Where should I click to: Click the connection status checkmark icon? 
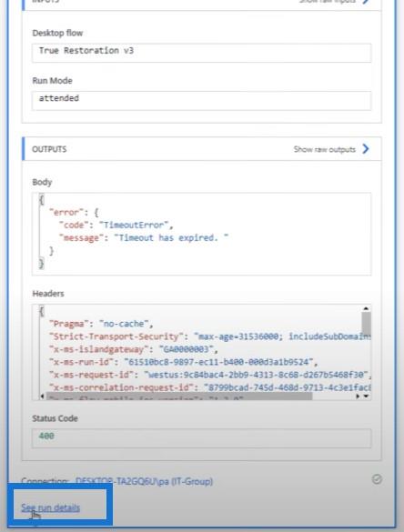point(377,479)
